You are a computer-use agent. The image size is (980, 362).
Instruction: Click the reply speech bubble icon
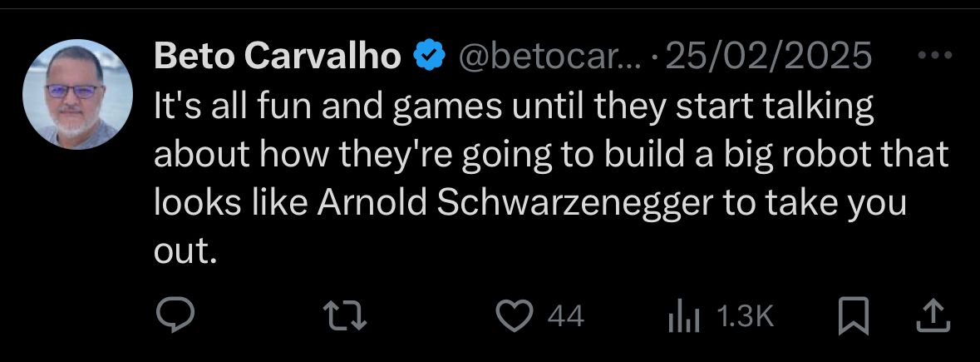pyautogui.click(x=175, y=315)
